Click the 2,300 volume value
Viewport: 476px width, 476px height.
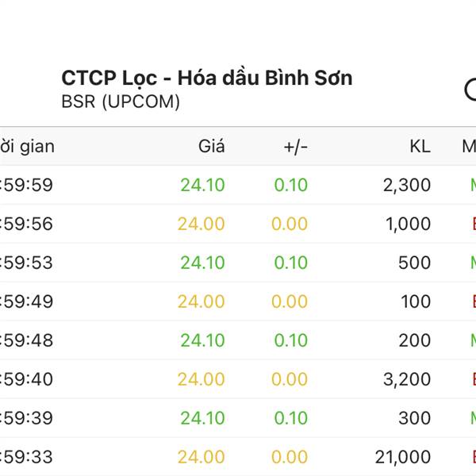coord(407,185)
